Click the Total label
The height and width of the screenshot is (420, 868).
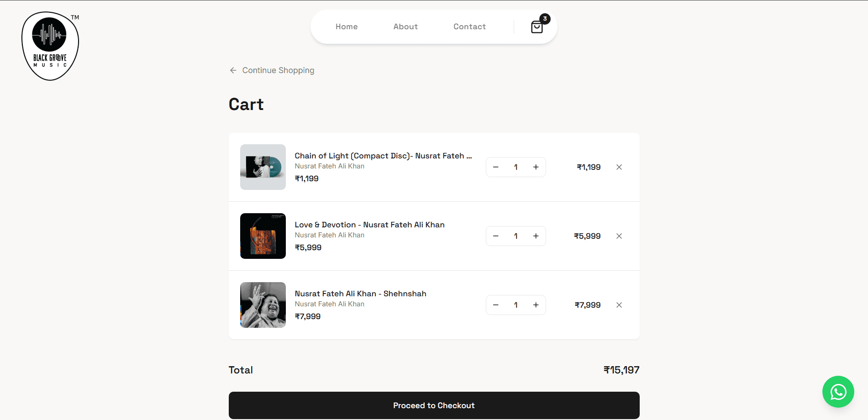[241, 370]
